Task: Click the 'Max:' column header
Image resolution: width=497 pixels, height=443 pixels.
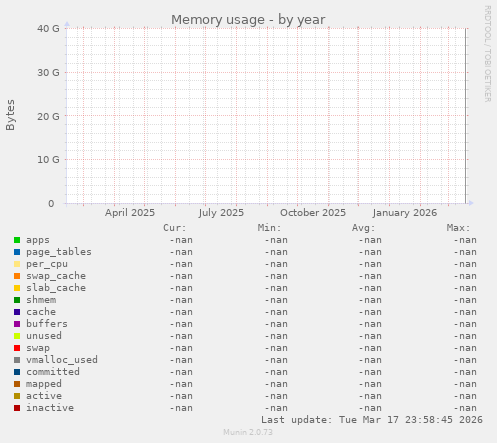Action: [458, 228]
